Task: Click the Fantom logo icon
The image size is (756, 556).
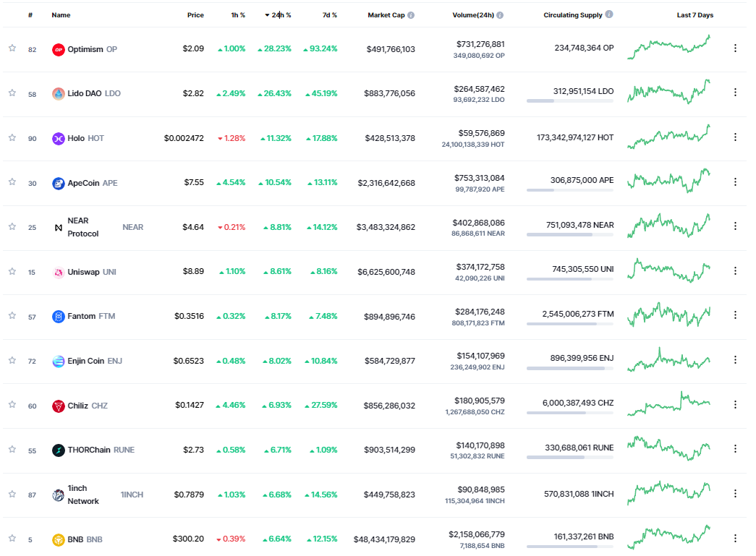Action: point(59,317)
